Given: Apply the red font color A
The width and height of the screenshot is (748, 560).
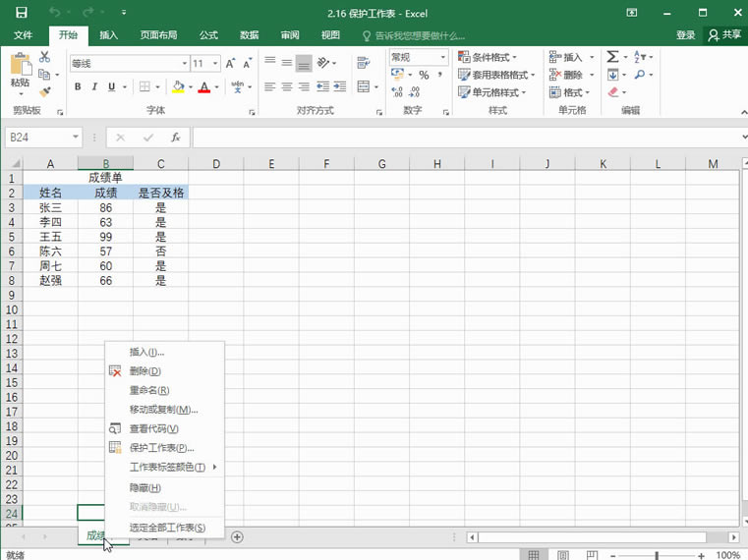Looking at the screenshot, I should 204,86.
